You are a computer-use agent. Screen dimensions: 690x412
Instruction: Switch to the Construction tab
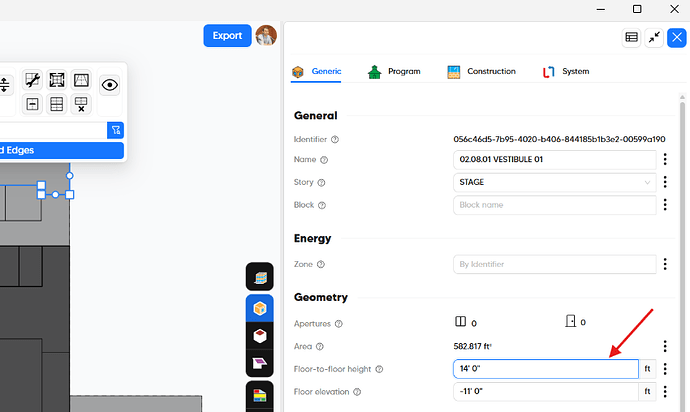pyautogui.click(x=481, y=71)
